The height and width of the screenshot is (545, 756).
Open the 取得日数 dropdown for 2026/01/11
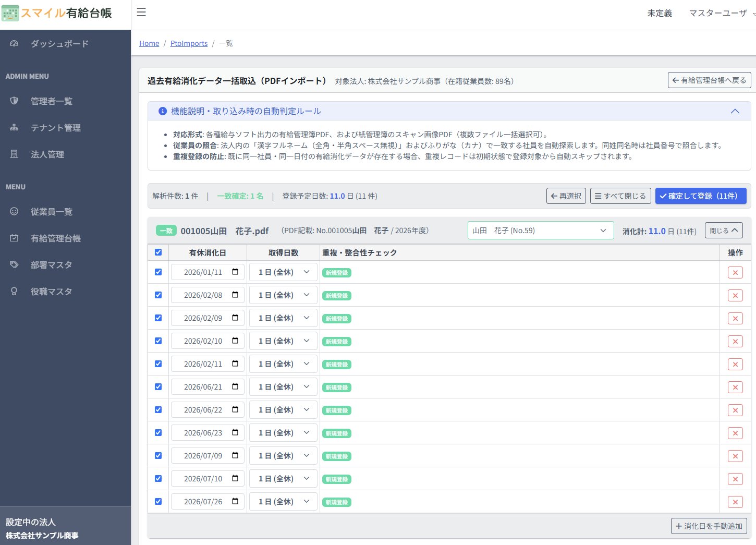284,272
